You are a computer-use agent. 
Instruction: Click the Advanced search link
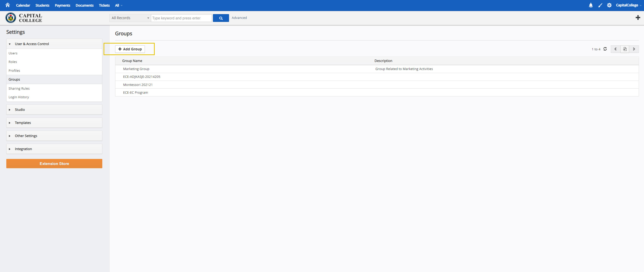(x=239, y=18)
